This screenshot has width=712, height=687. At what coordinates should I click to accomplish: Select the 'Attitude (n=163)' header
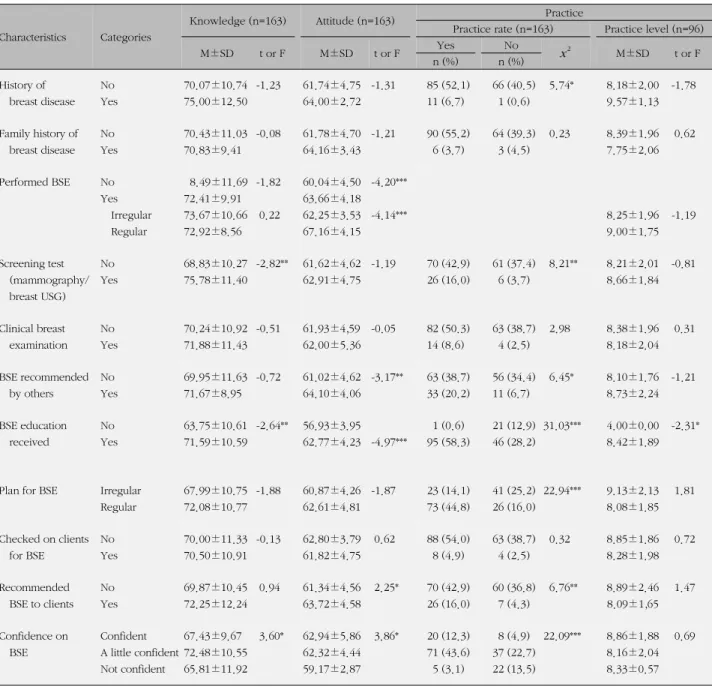pos(355,21)
